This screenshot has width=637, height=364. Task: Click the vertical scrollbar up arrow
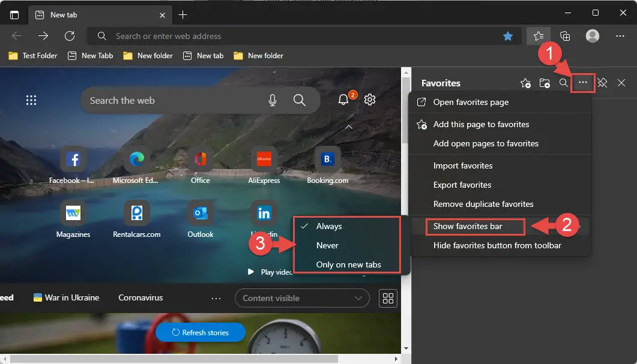(406, 73)
